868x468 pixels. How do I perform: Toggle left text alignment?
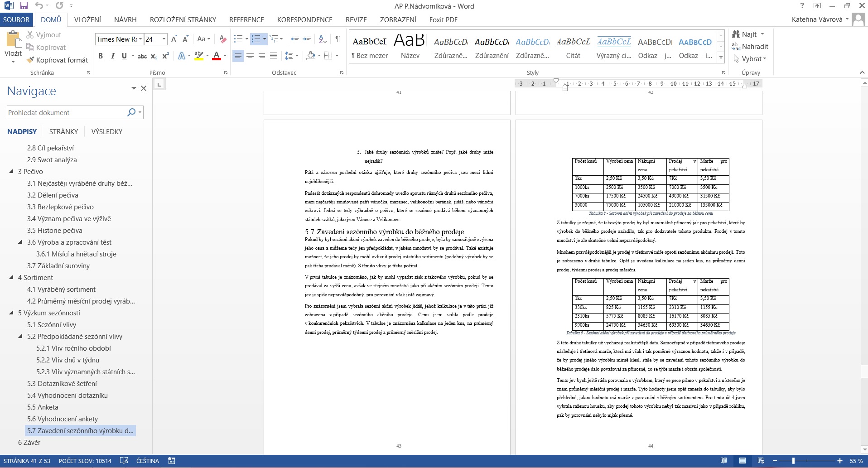tap(238, 56)
